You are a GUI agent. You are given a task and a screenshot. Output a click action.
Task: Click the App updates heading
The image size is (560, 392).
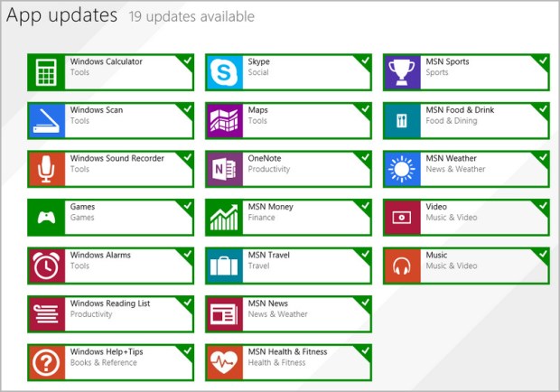coord(61,15)
